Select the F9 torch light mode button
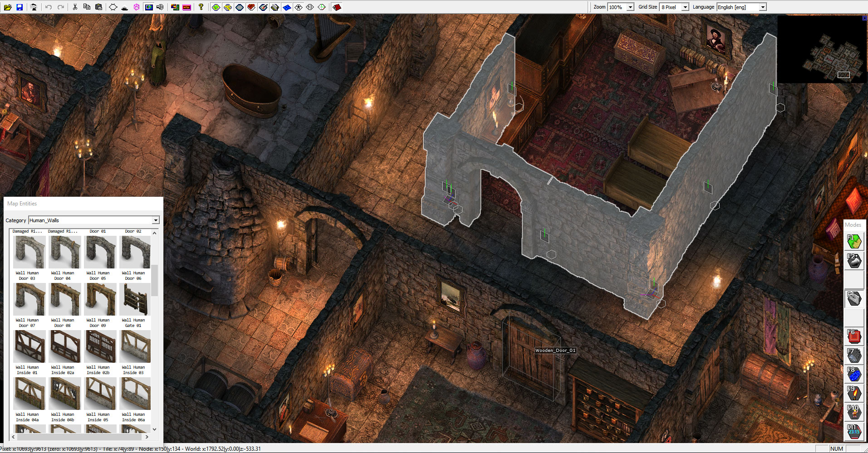The height and width of the screenshot is (453, 868). coord(854,393)
